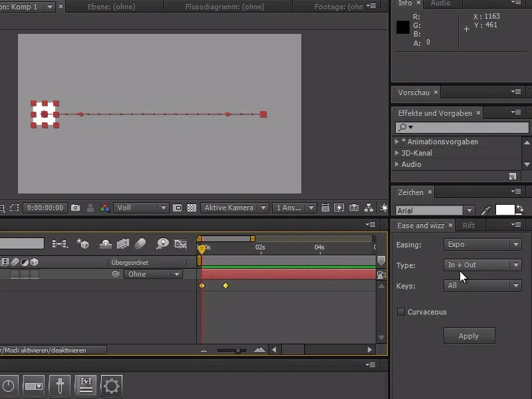
Task: Open the Type dropdown showing In + Out
Action: [x=482, y=265]
